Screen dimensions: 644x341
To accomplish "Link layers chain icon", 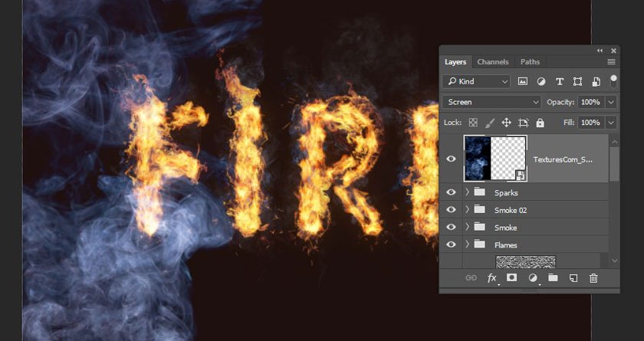I will tap(471, 278).
